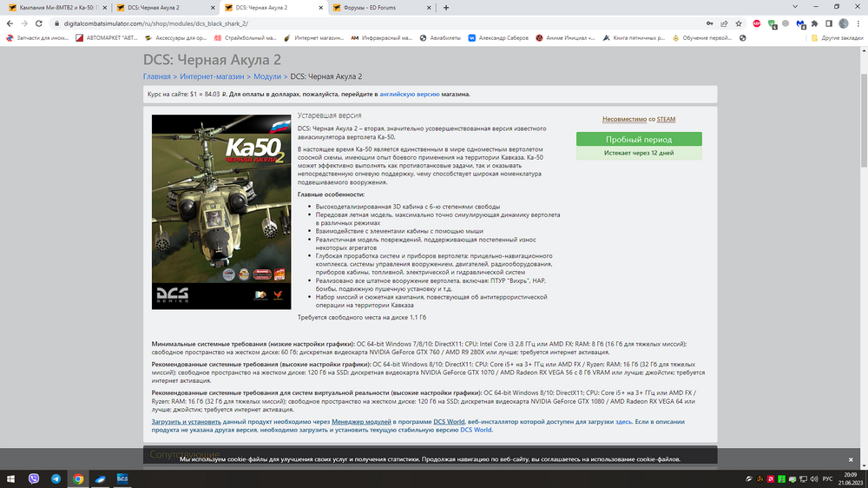The image size is (868, 488).
Task: Open the Загрузить и установить link
Action: pyautogui.click(x=186, y=421)
